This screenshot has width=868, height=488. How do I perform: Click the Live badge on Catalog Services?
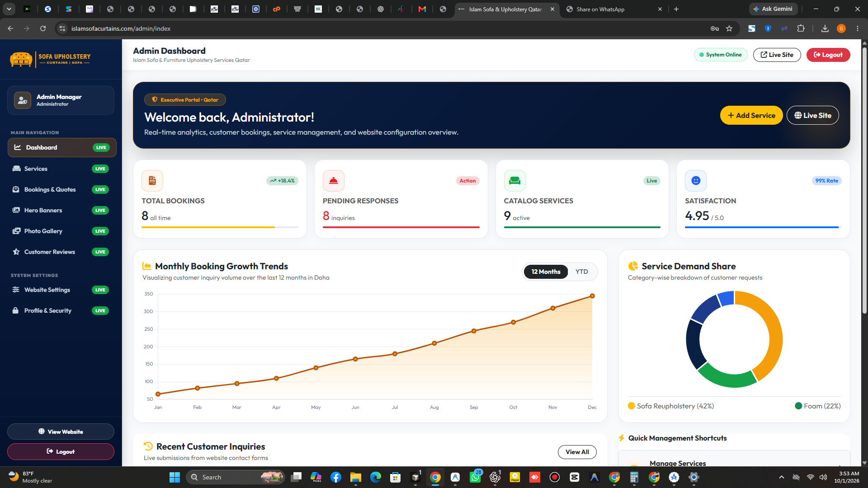(x=651, y=181)
